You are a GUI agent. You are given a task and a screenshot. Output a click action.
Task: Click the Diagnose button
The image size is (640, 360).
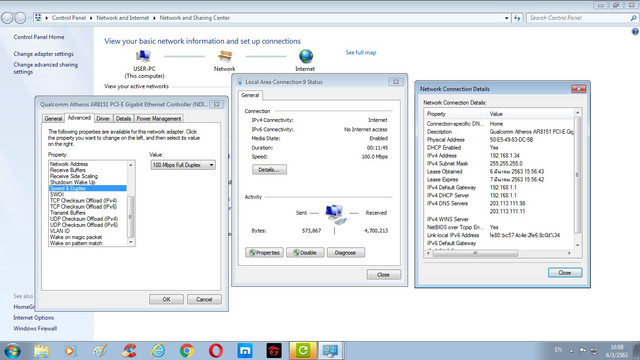pos(345,253)
